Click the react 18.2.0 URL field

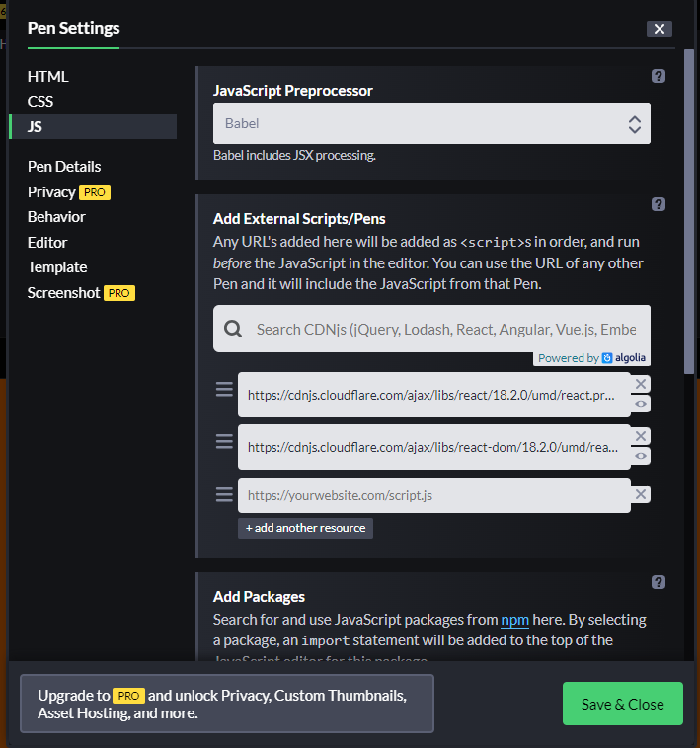433,395
